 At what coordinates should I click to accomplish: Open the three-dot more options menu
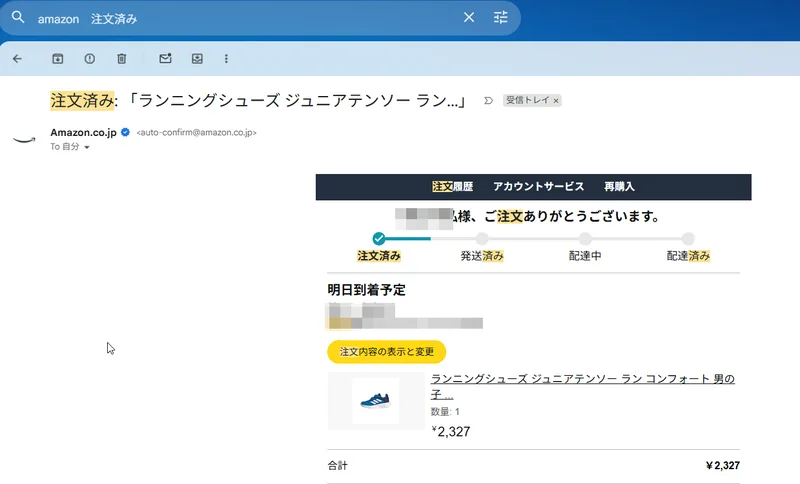pyautogui.click(x=226, y=59)
